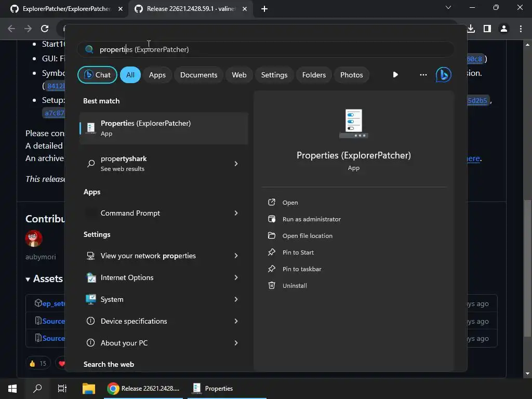This screenshot has height=399, width=532.
Task: Select the All filter tab
Action: 130,75
